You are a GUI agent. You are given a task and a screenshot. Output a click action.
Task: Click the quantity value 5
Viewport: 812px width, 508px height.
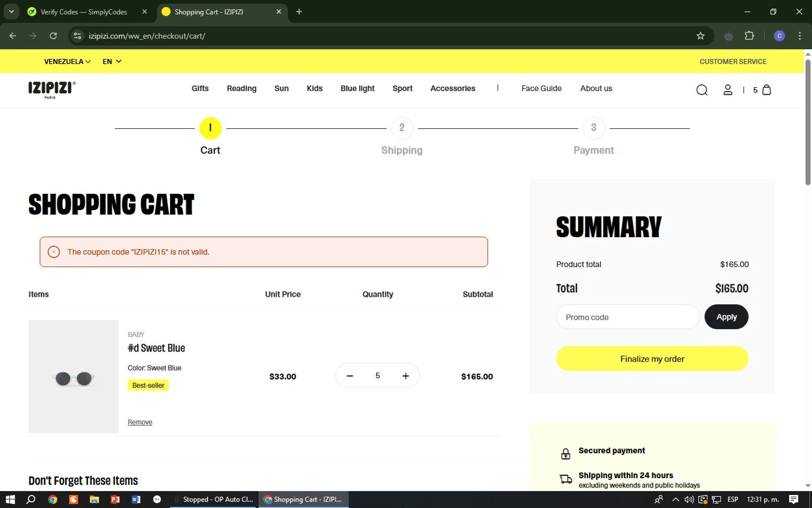[377, 376]
